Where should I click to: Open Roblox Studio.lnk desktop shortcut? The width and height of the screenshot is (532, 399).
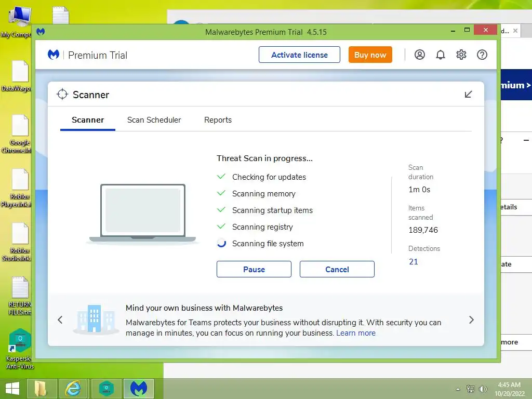[19, 242]
